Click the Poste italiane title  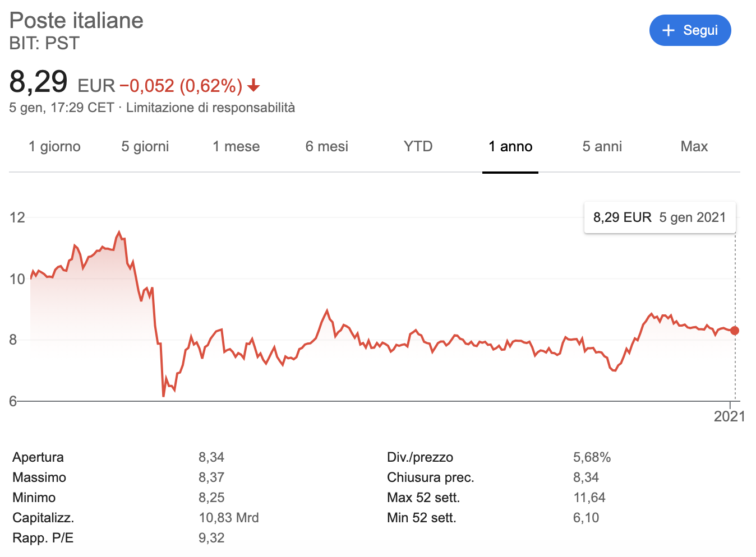click(76, 21)
